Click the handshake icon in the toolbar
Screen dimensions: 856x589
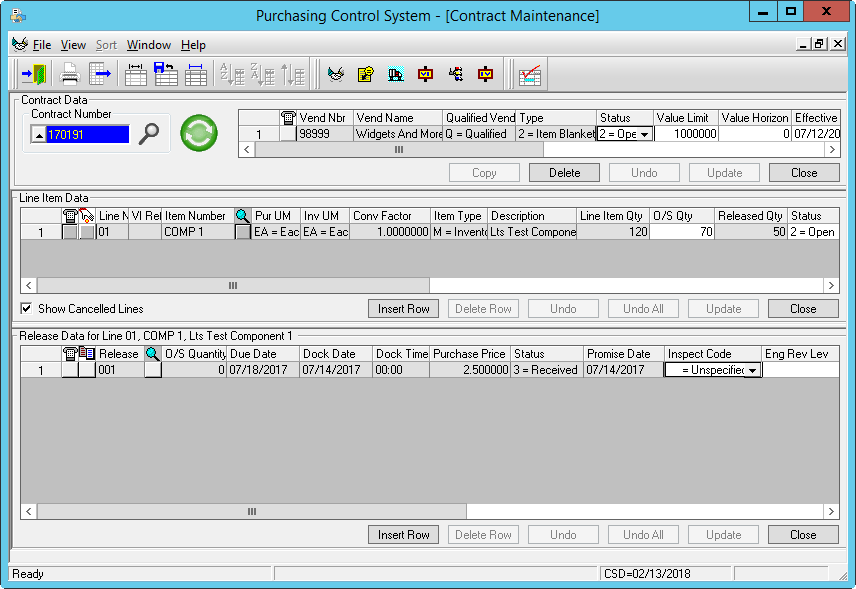click(x=336, y=74)
